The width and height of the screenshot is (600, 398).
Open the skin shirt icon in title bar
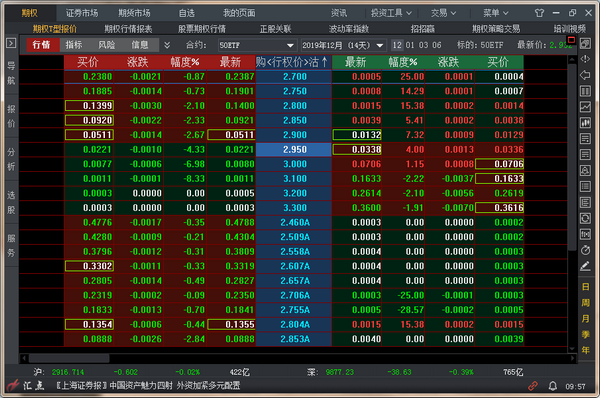540,13
